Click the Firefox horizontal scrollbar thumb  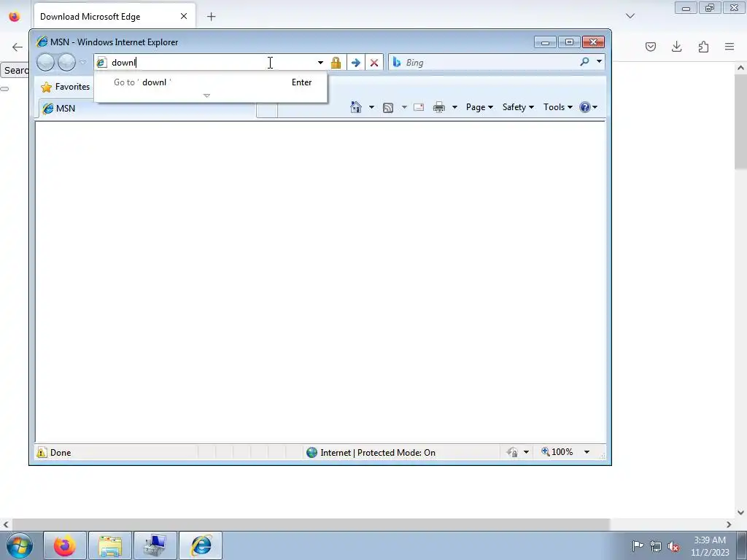[311, 524]
